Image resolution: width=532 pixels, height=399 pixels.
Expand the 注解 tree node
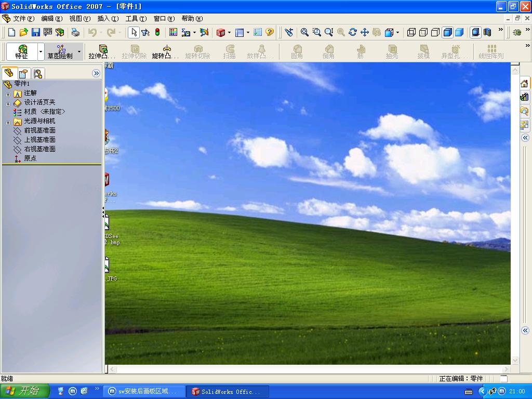8,95
